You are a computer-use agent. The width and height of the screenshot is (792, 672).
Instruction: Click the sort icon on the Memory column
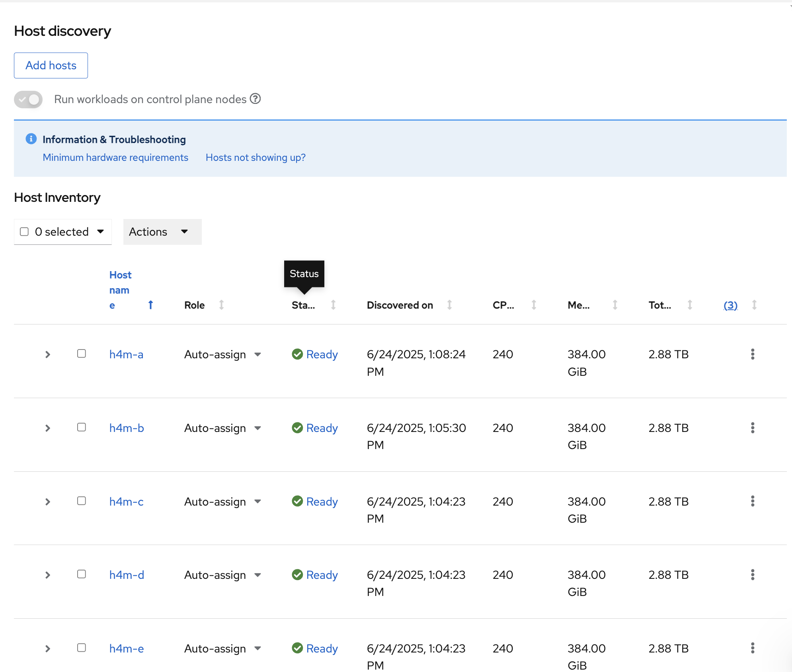click(615, 305)
